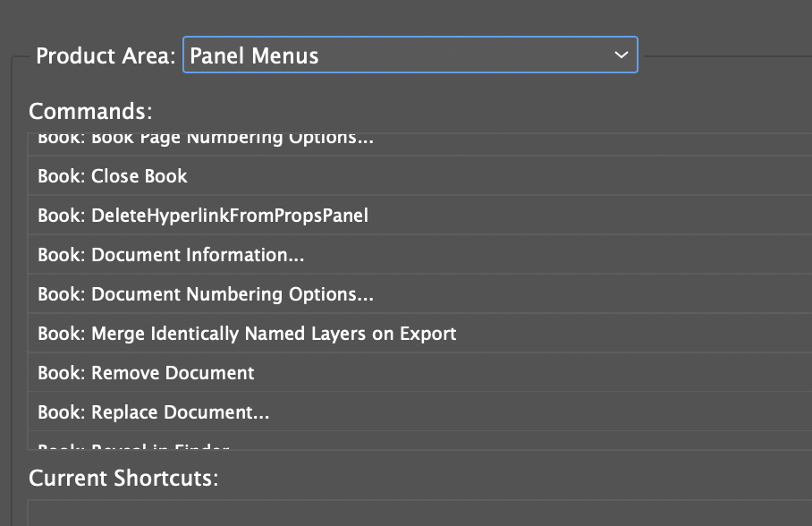
Task: Select 'Book: DeleteHyperlinkFromPropsPanel' command
Action: [203, 216]
